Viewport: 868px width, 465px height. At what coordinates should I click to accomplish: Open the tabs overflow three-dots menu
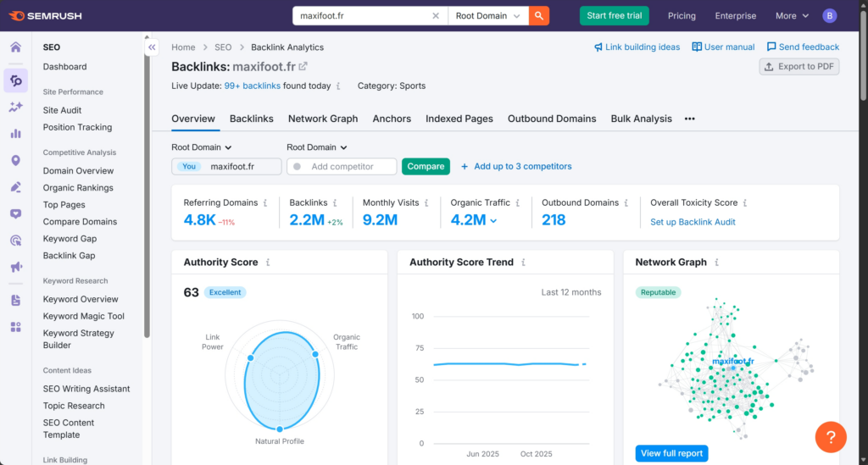coord(689,119)
